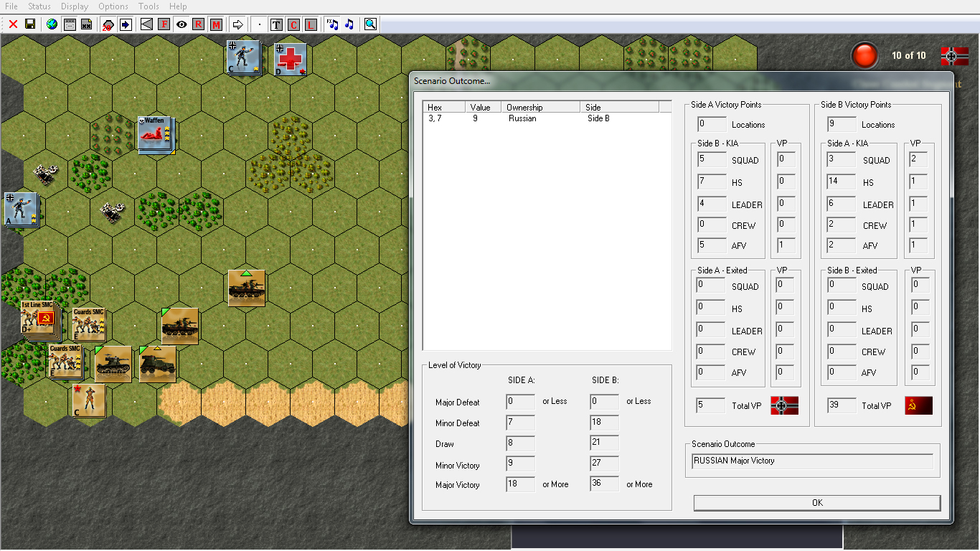Select the red cross medic unit D
Image resolution: width=980 pixels, height=551 pixels.
(x=290, y=59)
